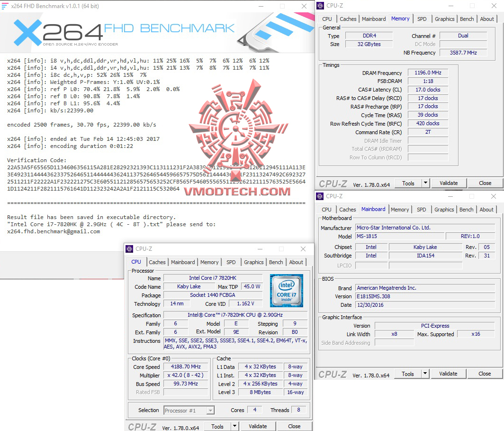Image resolution: width=504 pixels, height=431 pixels.
Task: Click the CPU-Z app icon in Memory window title bar
Action: (320, 6)
